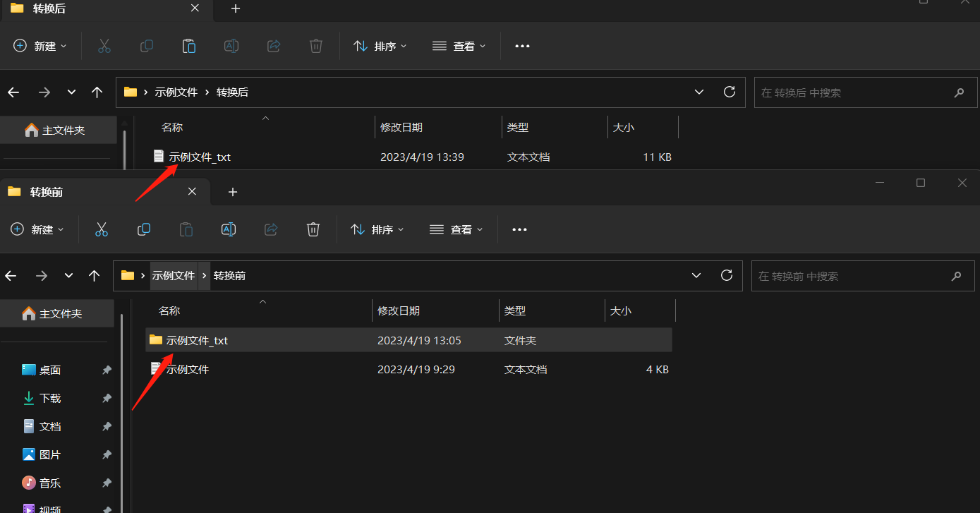Click 示例文件 in the breadcrumb path
The width and height of the screenshot is (980, 513).
coord(174,275)
